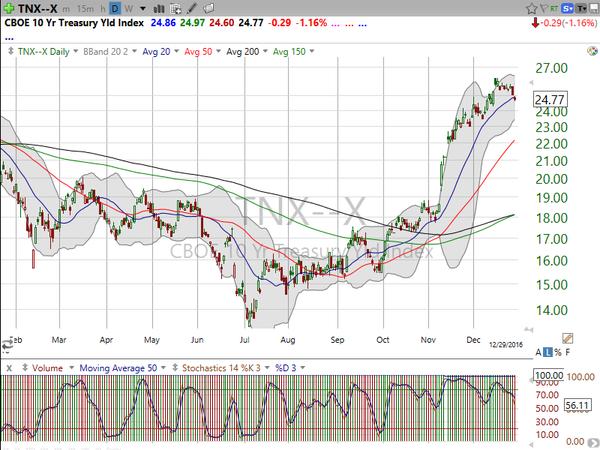600x450 pixels.
Task: Switch scale to Percent '%'
Action: click(558, 352)
